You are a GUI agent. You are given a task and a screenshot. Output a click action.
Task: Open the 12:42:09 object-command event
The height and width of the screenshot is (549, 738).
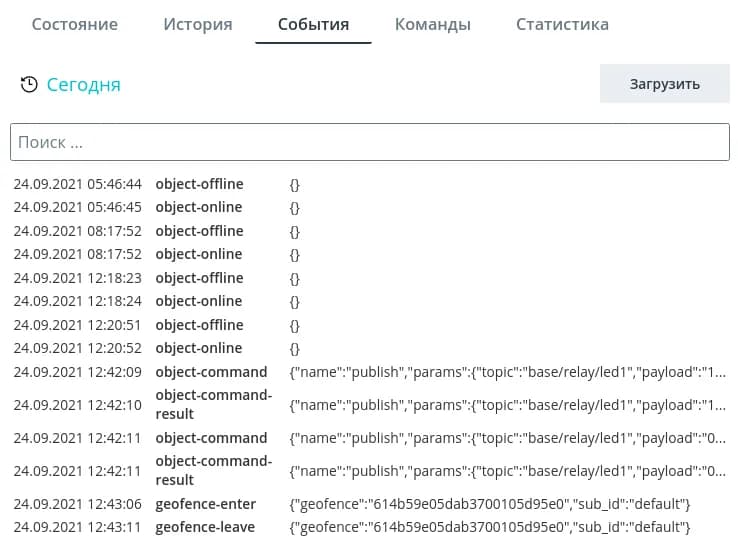coord(211,372)
